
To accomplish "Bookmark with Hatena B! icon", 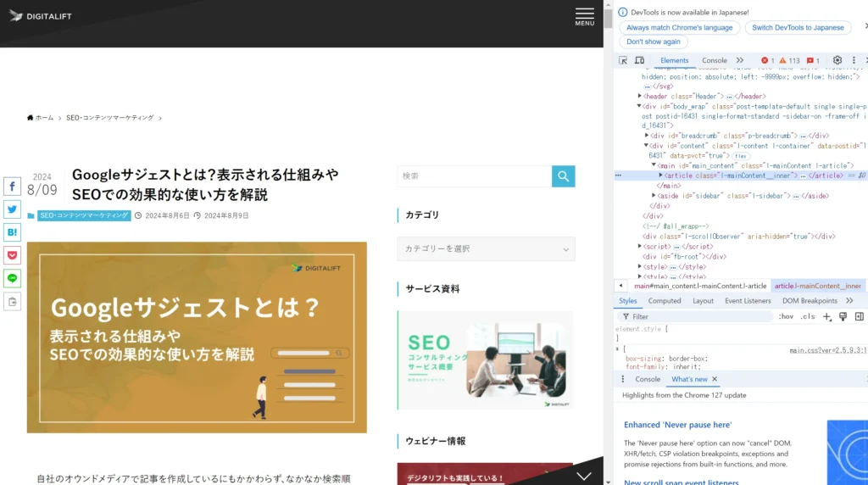I will (12, 232).
